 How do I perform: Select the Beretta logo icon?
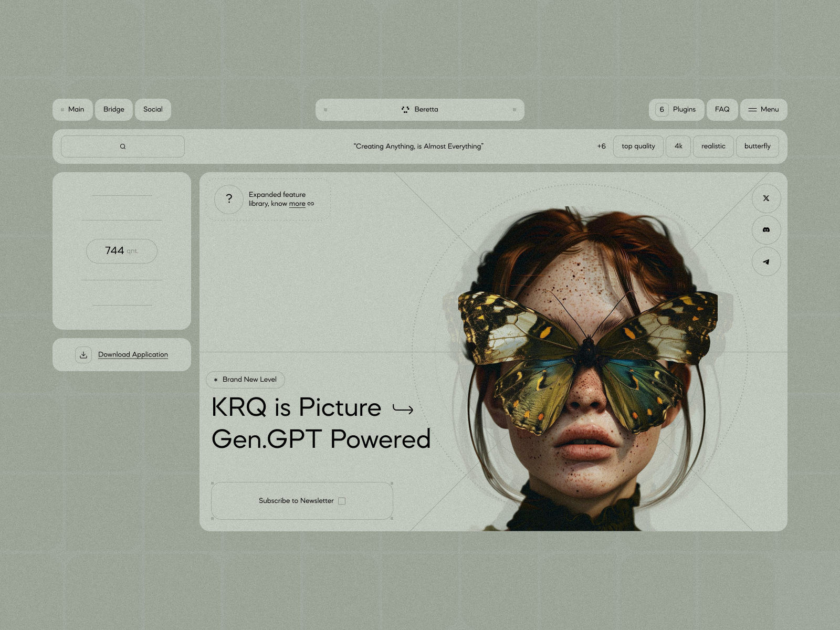click(x=404, y=109)
